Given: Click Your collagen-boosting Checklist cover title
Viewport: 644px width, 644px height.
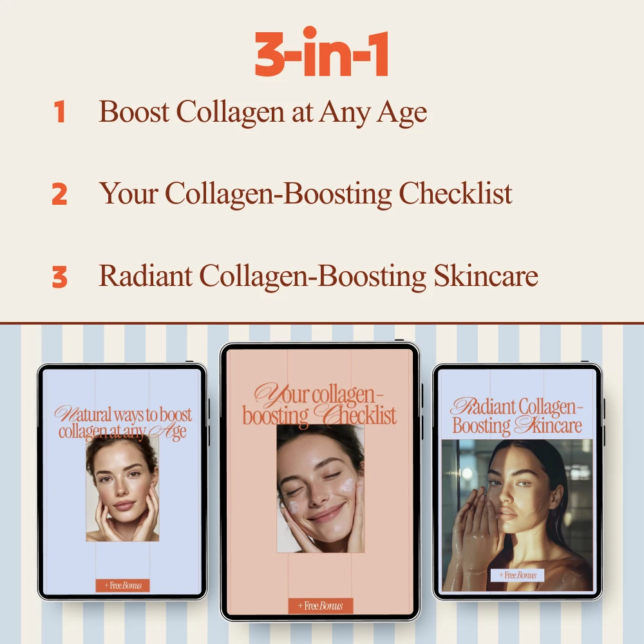Looking at the screenshot, I should [319, 404].
